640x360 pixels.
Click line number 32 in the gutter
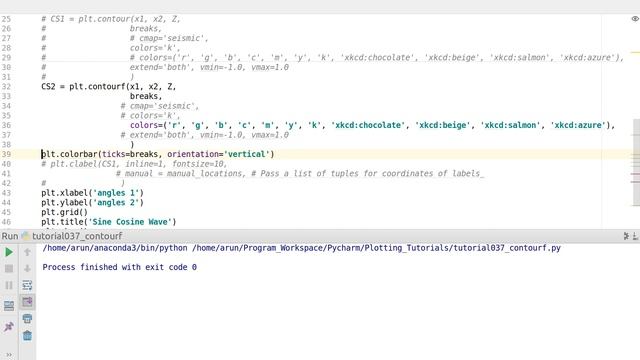[6, 87]
